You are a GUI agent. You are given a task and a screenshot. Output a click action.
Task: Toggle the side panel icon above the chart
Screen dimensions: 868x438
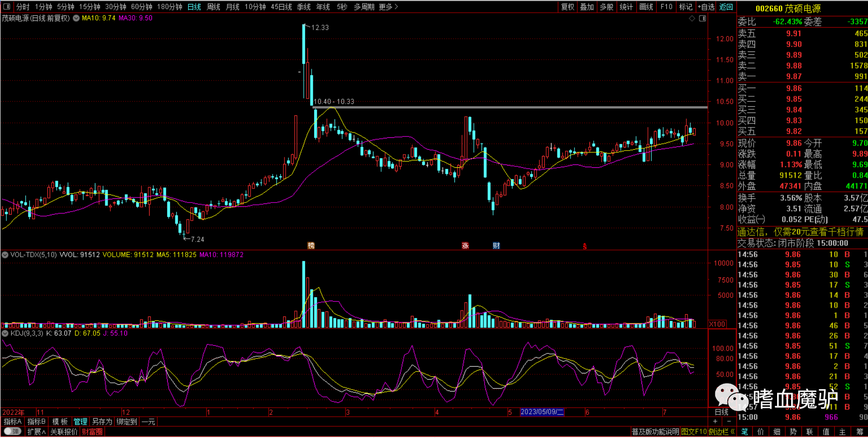coord(703,19)
